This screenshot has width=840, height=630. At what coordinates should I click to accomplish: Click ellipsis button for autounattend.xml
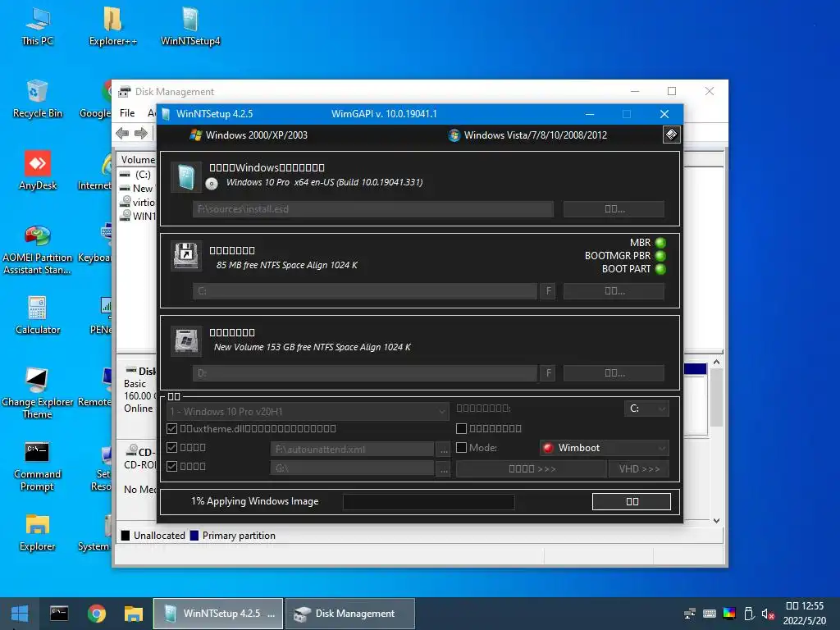pos(444,450)
